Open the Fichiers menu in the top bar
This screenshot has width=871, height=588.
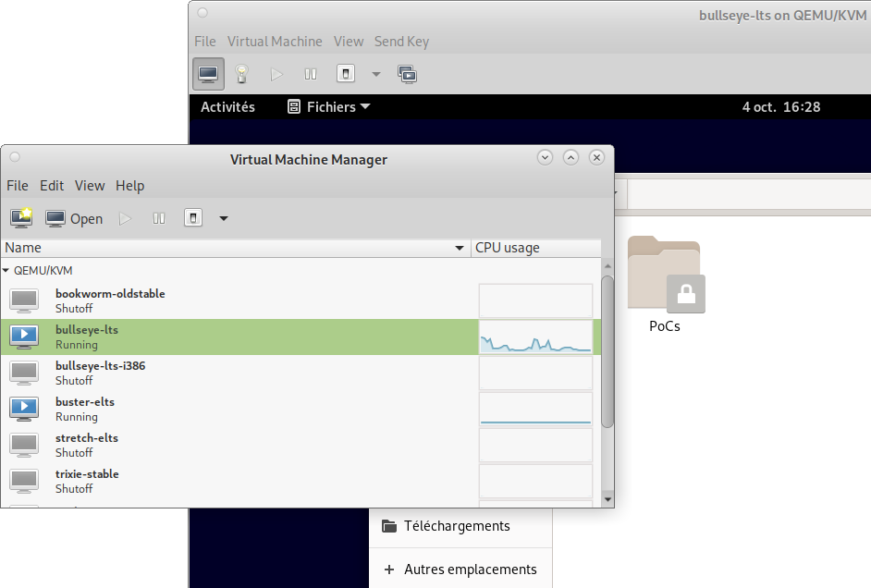[x=327, y=106]
